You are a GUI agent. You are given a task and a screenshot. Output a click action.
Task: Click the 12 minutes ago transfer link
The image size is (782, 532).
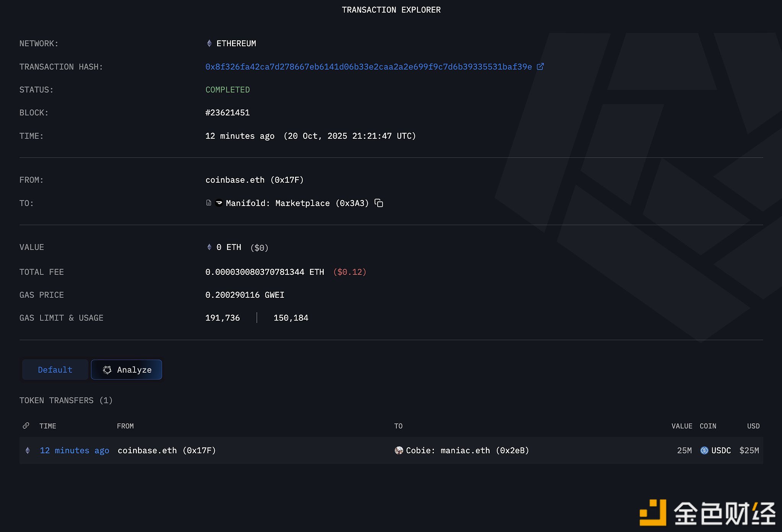point(75,451)
